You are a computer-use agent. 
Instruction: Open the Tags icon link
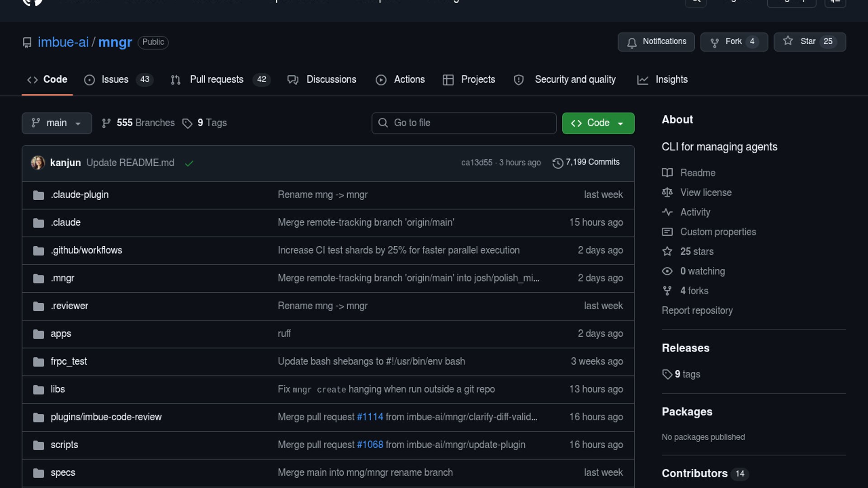pyautogui.click(x=187, y=123)
